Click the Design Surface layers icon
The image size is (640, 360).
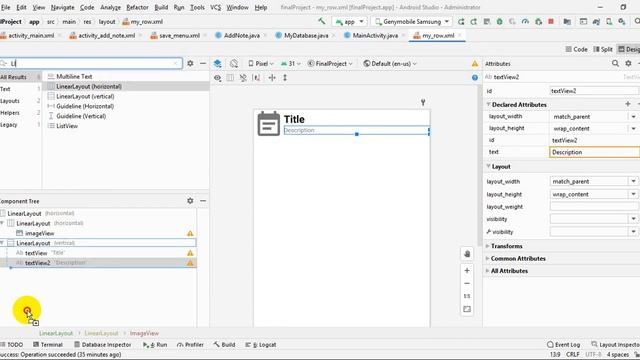pyautogui.click(x=218, y=63)
